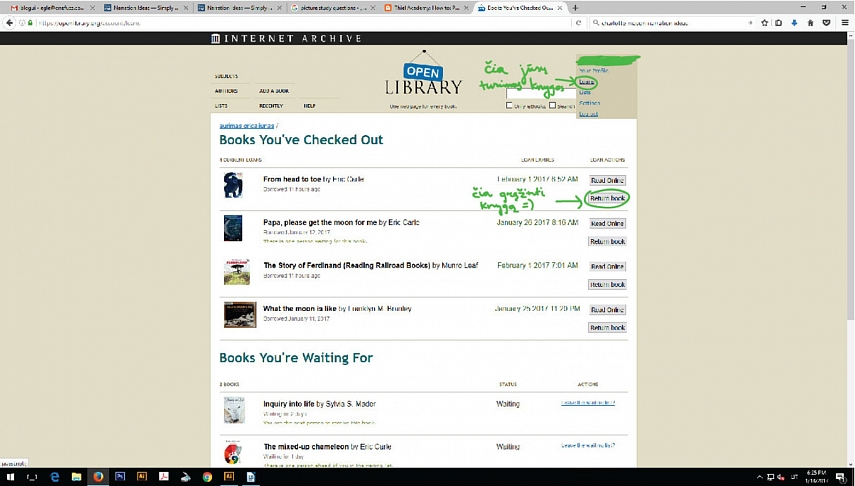
Task: Switch to the first Narration Ideas tab
Action: click(x=145, y=8)
